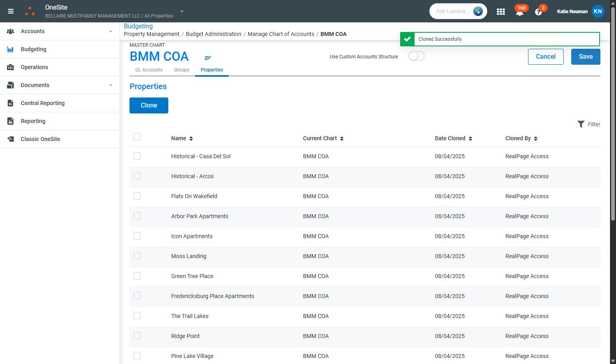Click the KN user avatar
Image resolution: width=616 pixels, height=364 pixels.
point(598,11)
